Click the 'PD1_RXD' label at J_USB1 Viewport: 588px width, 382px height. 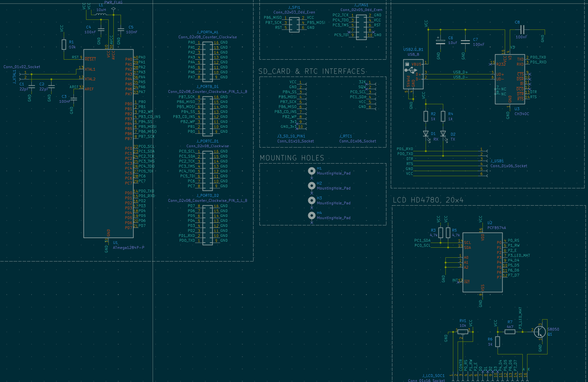405,149
